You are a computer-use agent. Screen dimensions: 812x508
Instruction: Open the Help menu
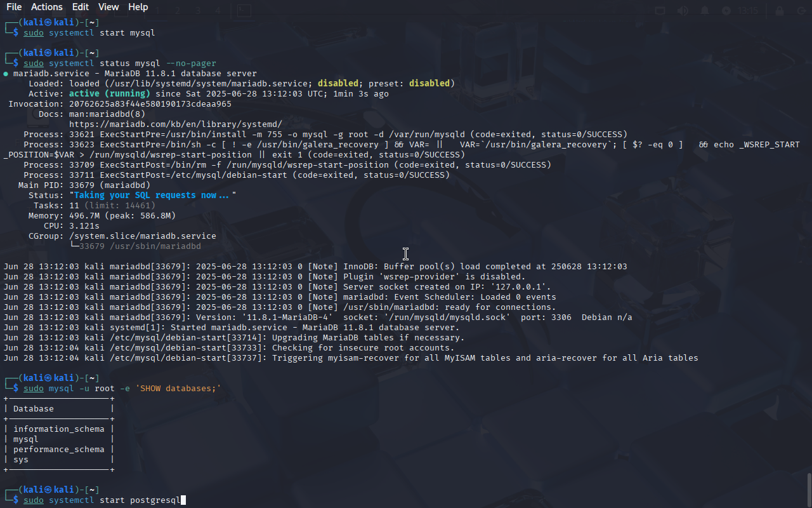click(x=138, y=7)
